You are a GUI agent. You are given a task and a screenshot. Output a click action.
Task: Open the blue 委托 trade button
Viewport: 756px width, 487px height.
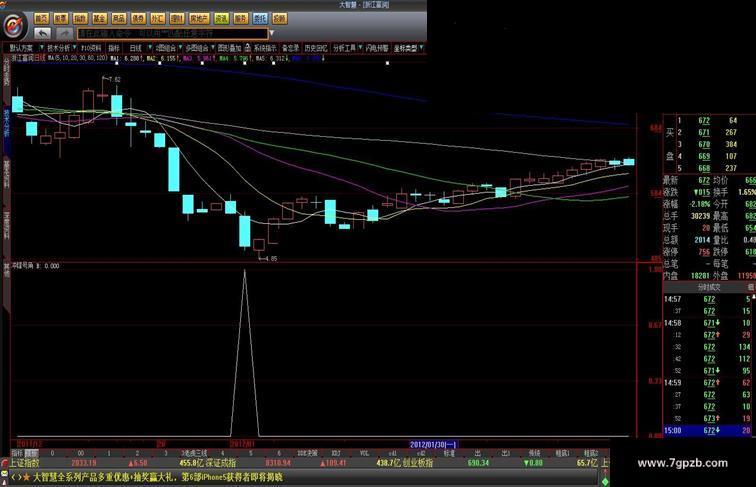tap(260, 18)
